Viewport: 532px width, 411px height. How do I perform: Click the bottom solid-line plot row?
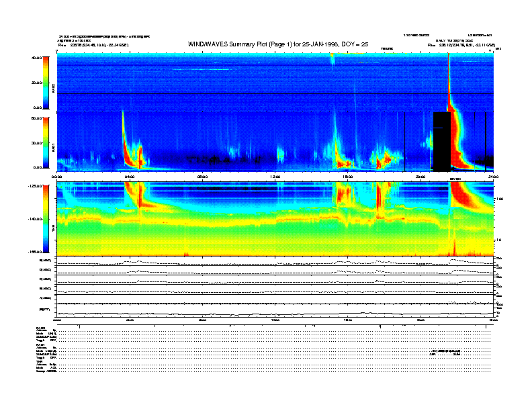[275, 310]
